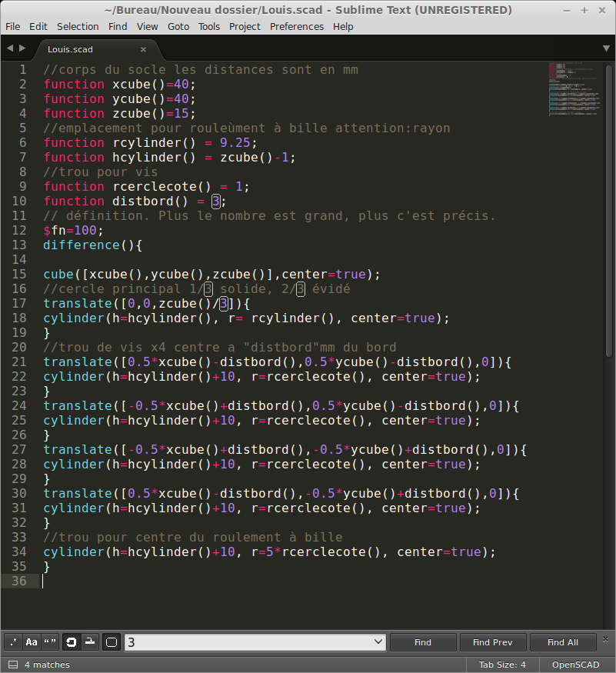The height and width of the screenshot is (673, 616).
Task: Close the Louis.scad tab
Action: [143, 49]
